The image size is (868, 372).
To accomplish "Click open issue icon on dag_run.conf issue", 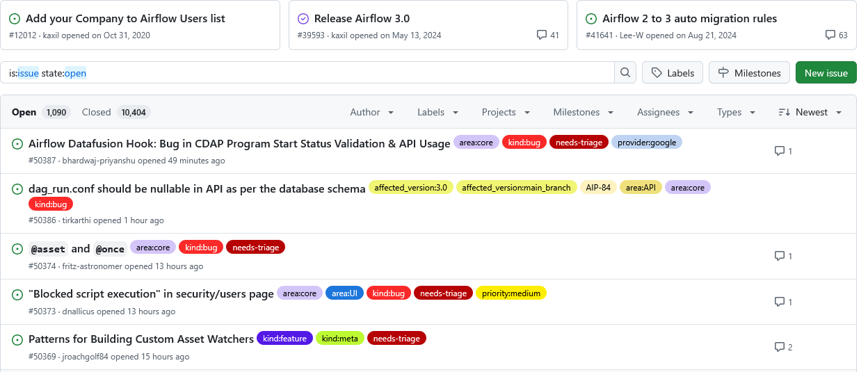I will [17, 189].
